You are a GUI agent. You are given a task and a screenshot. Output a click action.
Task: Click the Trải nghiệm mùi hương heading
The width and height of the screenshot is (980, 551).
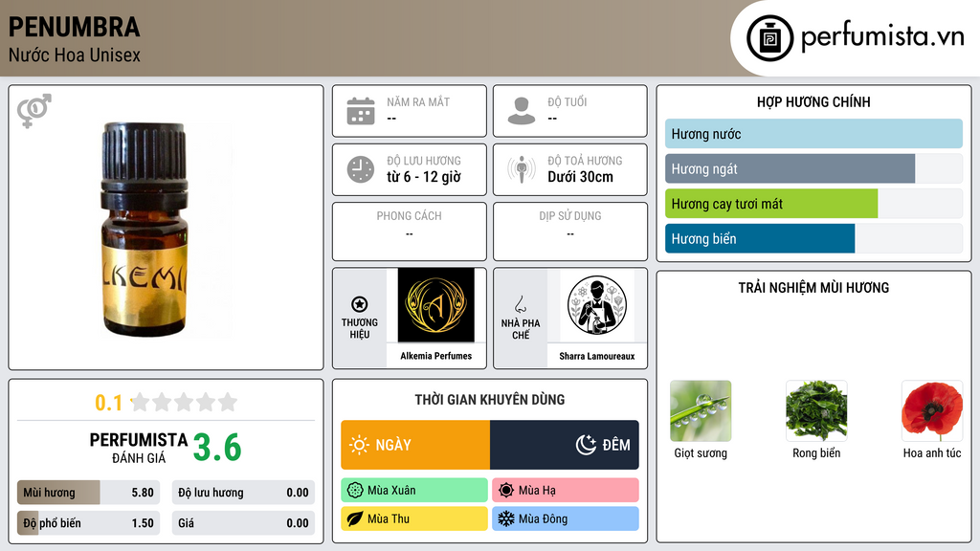coord(813,288)
